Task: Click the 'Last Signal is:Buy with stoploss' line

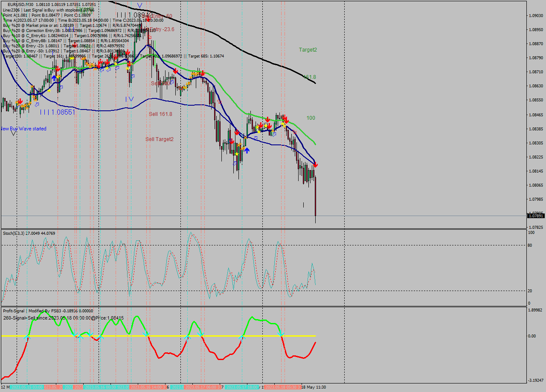Action: click(x=49, y=9)
